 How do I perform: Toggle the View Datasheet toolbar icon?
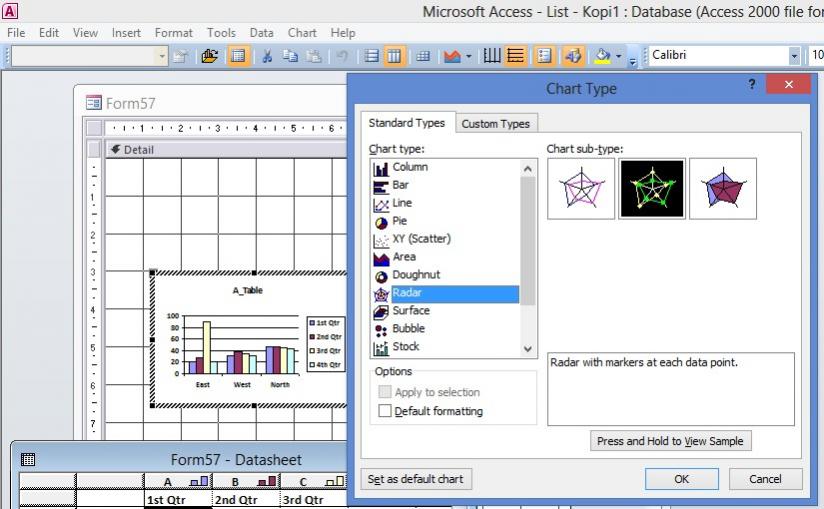pos(238,55)
